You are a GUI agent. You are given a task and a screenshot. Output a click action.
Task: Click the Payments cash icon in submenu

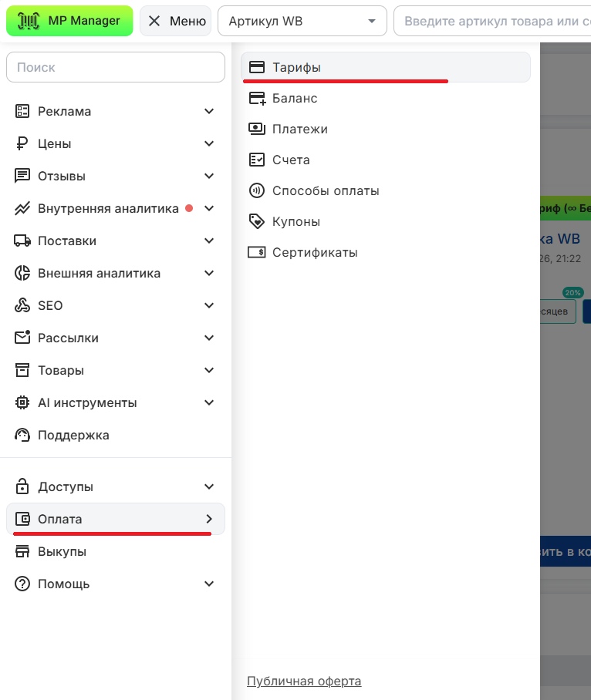click(x=257, y=130)
